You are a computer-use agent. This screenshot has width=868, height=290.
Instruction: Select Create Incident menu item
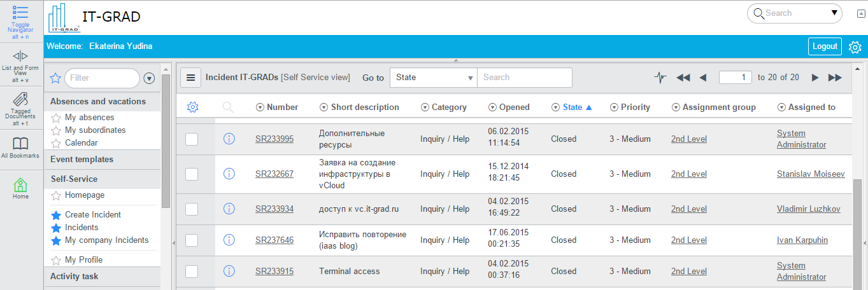(92, 215)
